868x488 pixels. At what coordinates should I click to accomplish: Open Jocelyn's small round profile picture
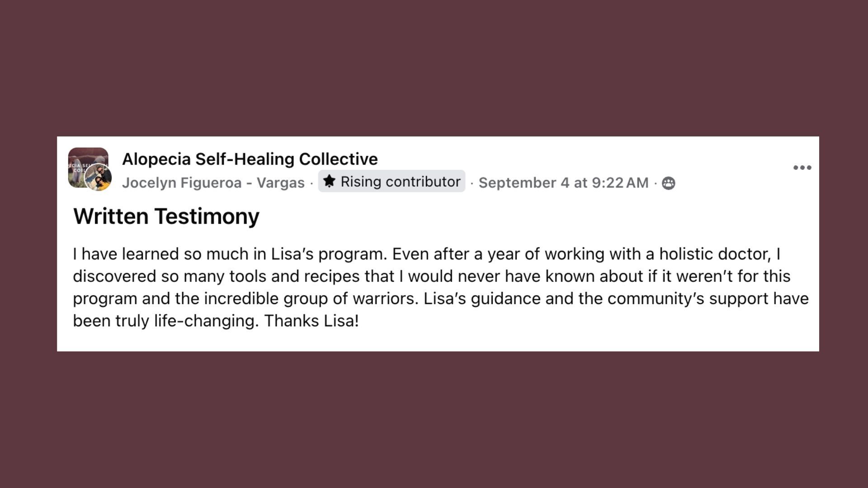98,178
